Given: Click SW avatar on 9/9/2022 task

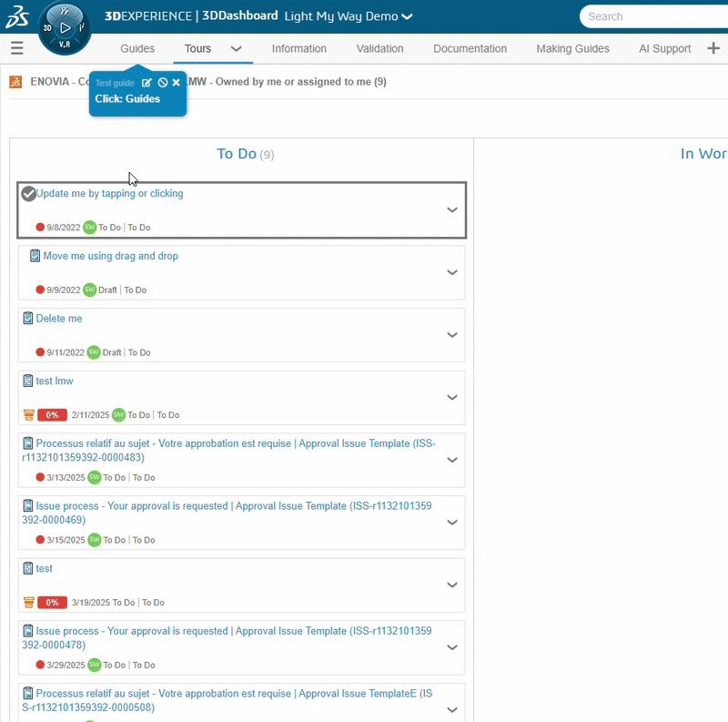Looking at the screenshot, I should coord(89,290).
